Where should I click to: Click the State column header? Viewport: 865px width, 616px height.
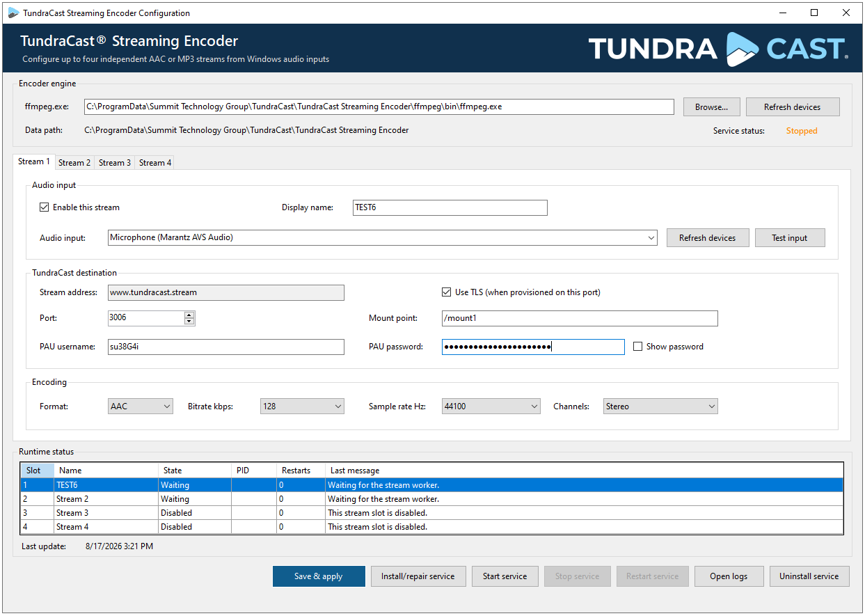[195, 471]
